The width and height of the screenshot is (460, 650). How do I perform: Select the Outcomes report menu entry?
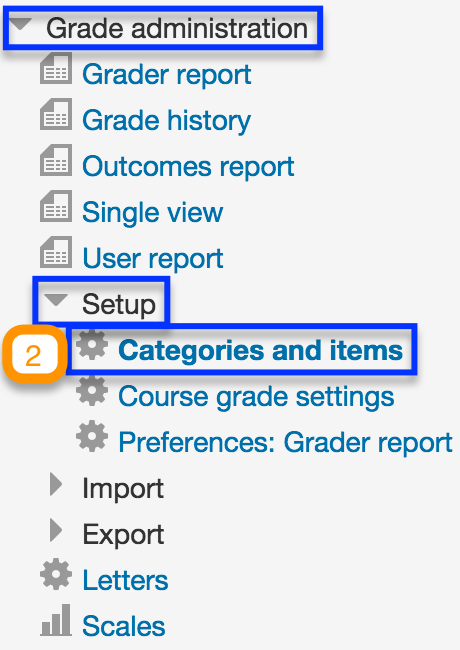point(188,167)
